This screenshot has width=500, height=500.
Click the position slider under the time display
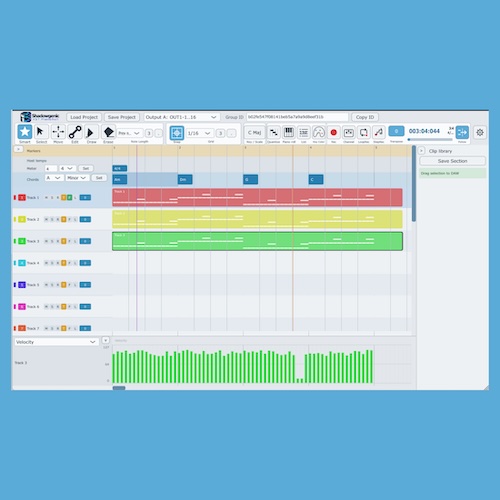(x=430, y=139)
